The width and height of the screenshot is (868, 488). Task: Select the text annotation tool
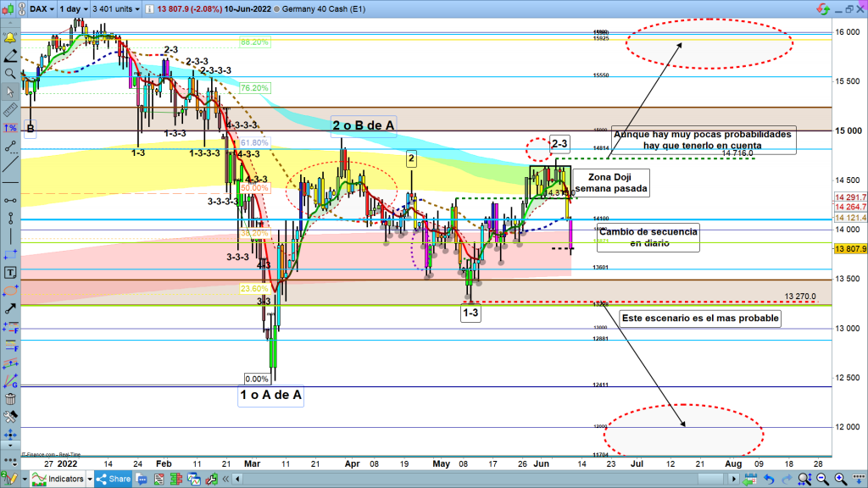pos(10,272)
